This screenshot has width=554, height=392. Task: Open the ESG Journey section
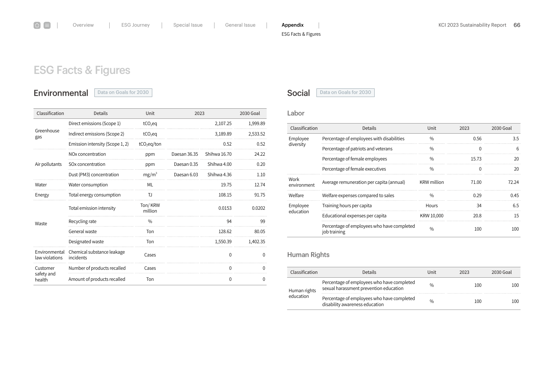[135, 25]
